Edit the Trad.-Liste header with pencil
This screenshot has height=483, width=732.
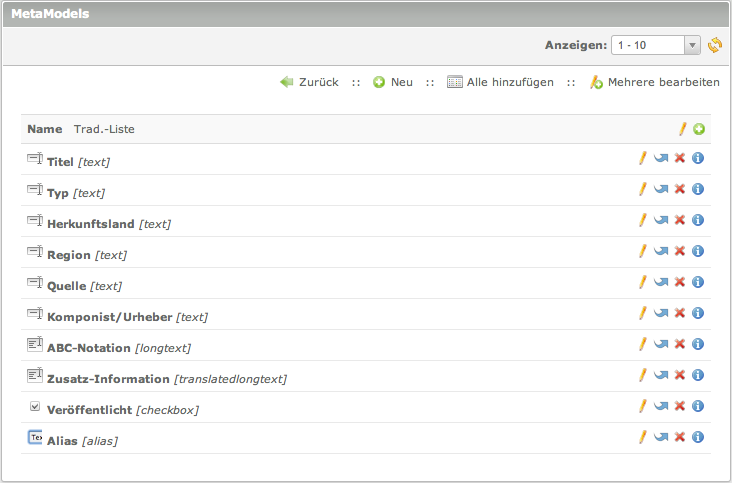pos(683,129)
